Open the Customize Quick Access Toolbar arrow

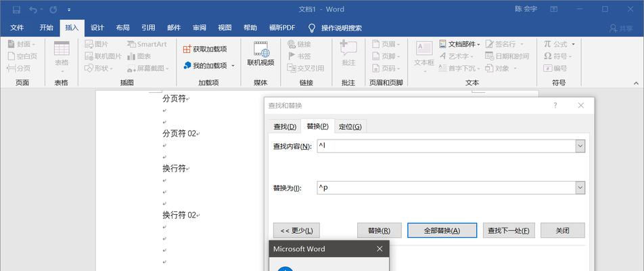69,9
